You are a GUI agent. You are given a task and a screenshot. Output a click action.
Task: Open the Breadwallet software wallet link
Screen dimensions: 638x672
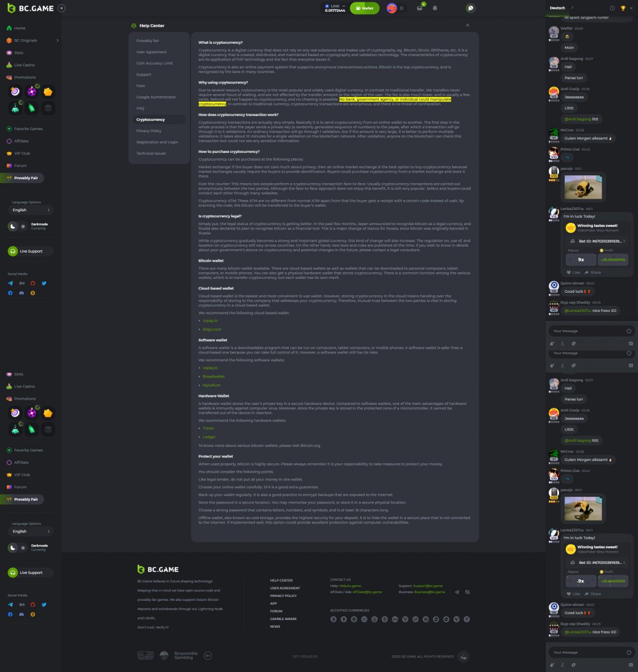[x=213, y=376]
